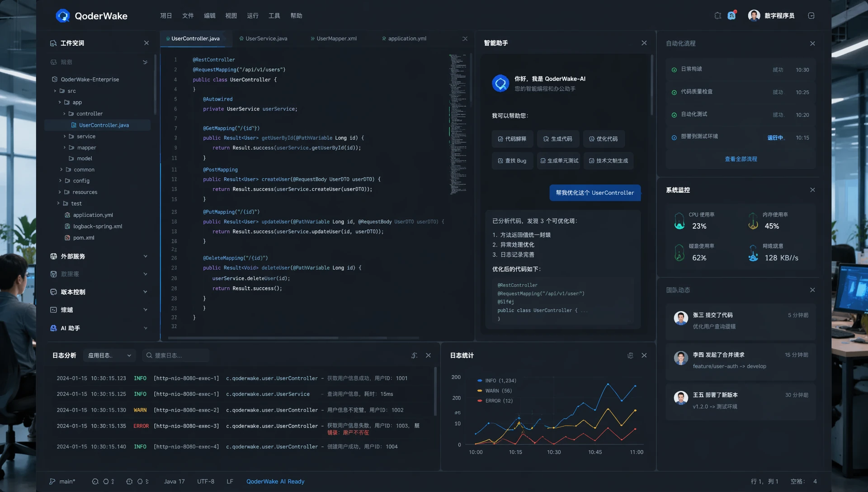
Task: Click the main branch icon in status bar
Action: coord(52,482)
